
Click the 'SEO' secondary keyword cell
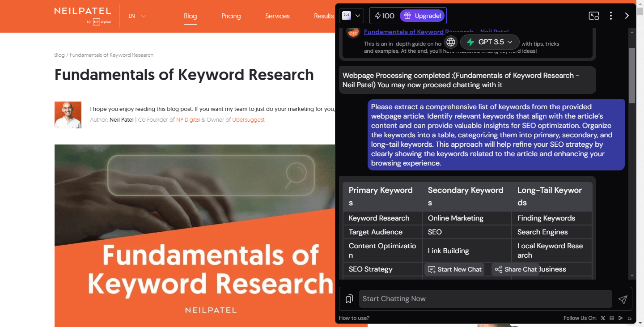click(x=467, y=232)
